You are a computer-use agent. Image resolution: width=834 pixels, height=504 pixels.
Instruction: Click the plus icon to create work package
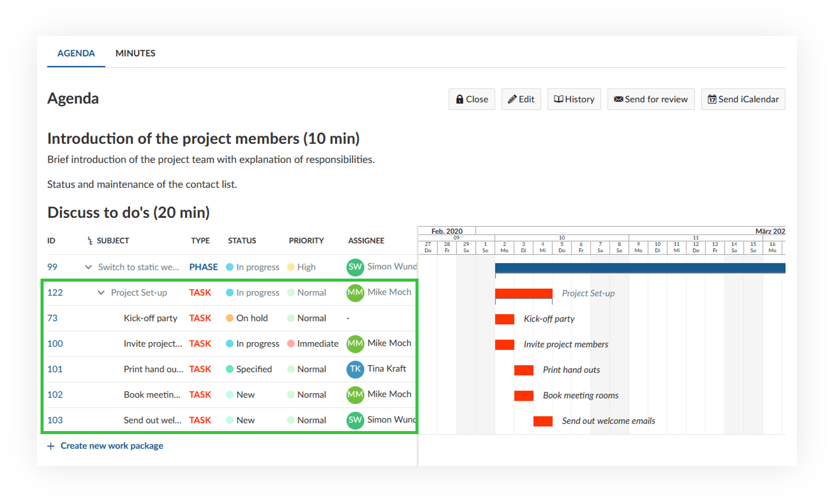click(51, 446)
